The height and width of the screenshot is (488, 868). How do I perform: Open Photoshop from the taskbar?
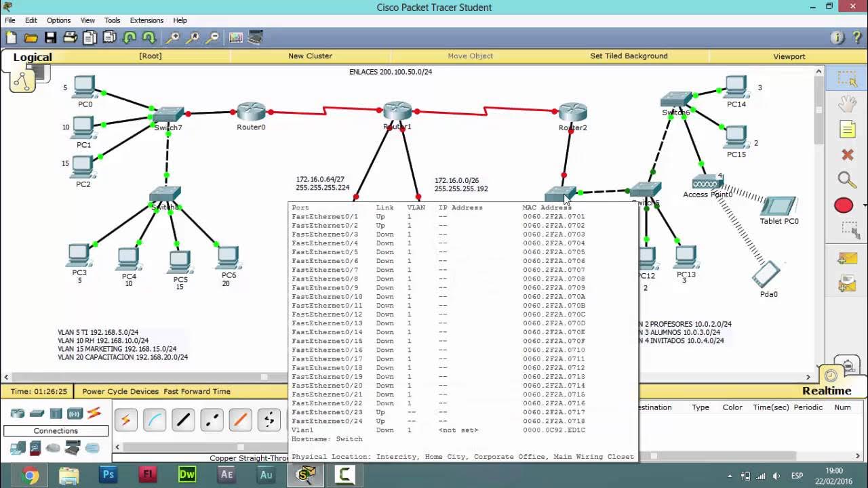pyautogui.click(x=108, y=475)
